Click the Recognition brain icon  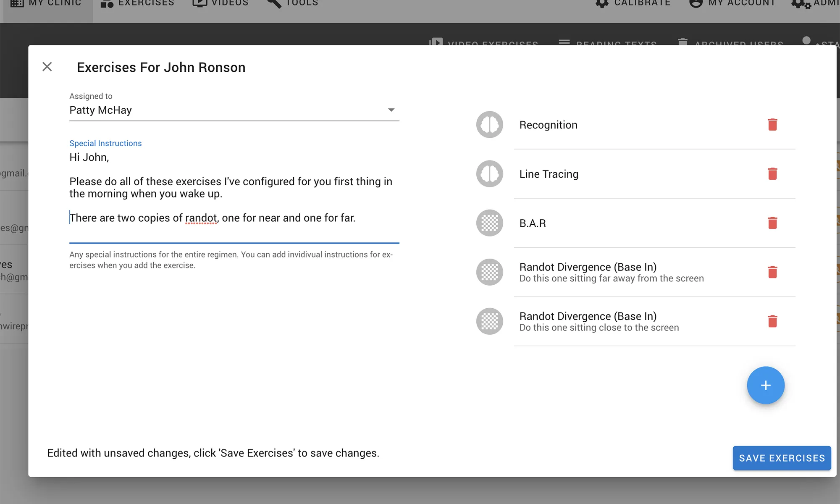pos(489,125)
